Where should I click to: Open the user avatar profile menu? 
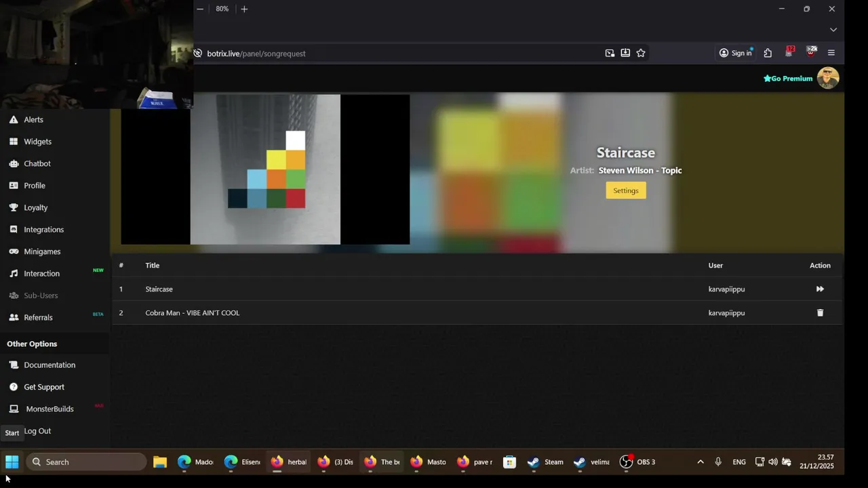click(828, 78)
